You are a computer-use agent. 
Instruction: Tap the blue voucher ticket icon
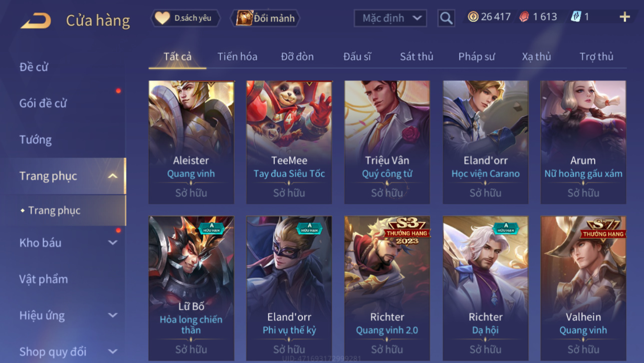click(576, 17)
